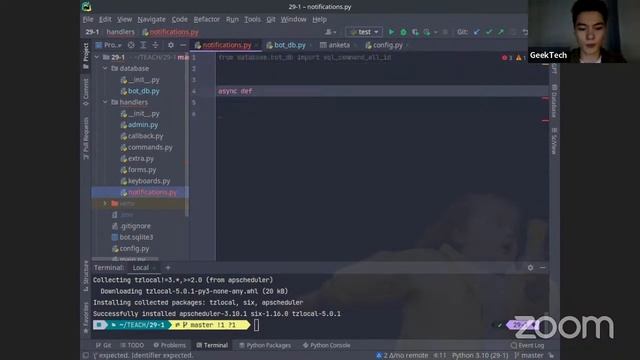Open the Project tool window sidebar button
This screenshot has height=360, width=640.
click(x=86, y=55)
